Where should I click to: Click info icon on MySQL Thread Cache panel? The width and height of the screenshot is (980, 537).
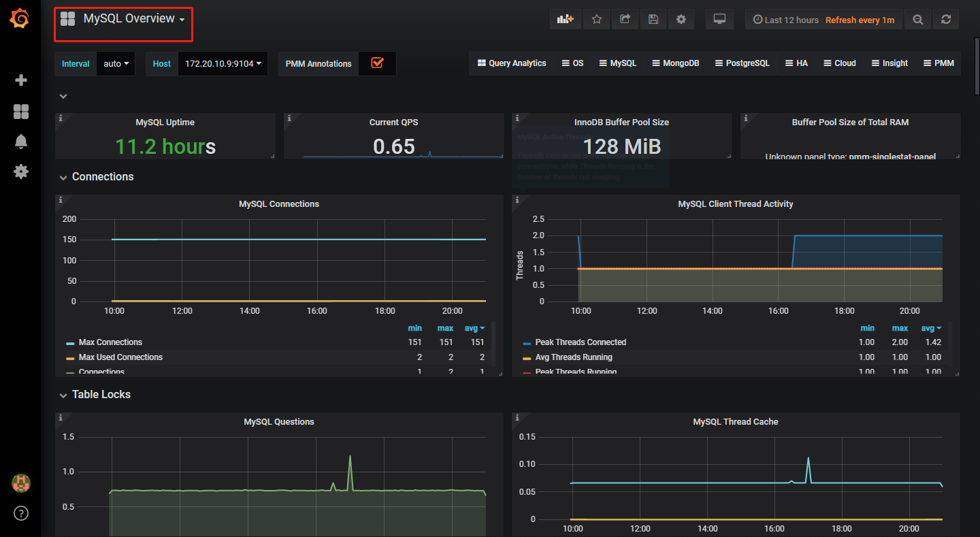[x=517, y=418]
